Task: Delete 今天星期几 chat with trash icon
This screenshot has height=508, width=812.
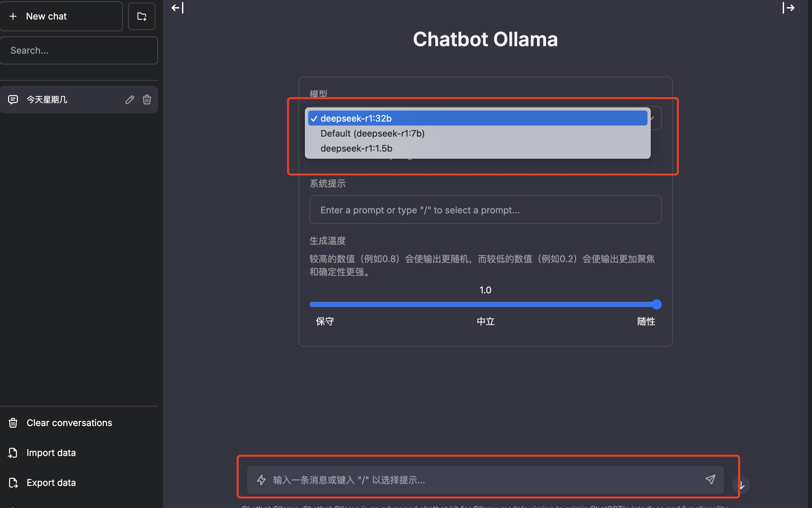Action: tap(147, 100)
